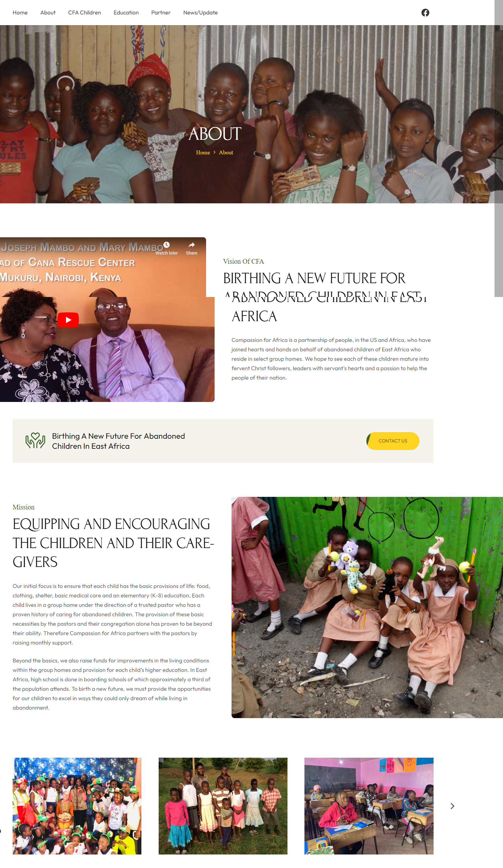Click the hands-and-heart charity icon
This screenshot has height=868, width=503.
[x=35, y=441]
